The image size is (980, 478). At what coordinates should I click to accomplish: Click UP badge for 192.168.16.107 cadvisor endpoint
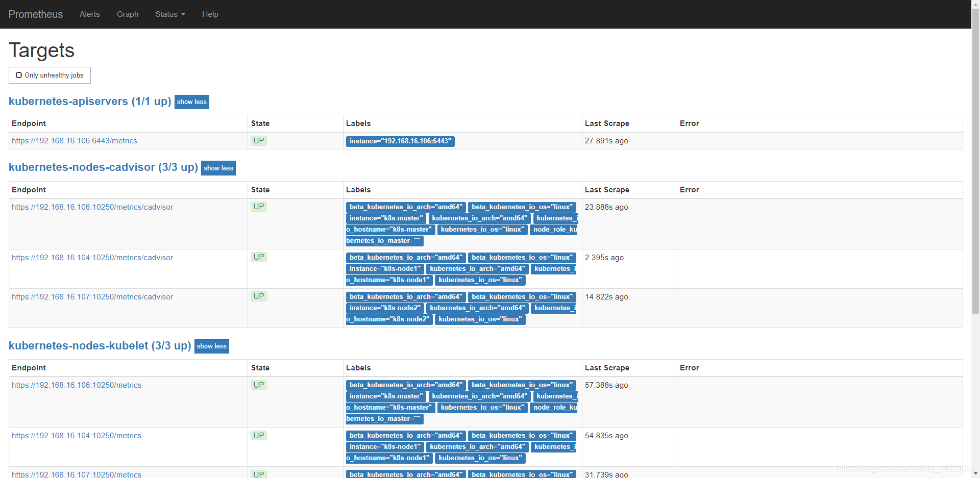tap(259, 296)
